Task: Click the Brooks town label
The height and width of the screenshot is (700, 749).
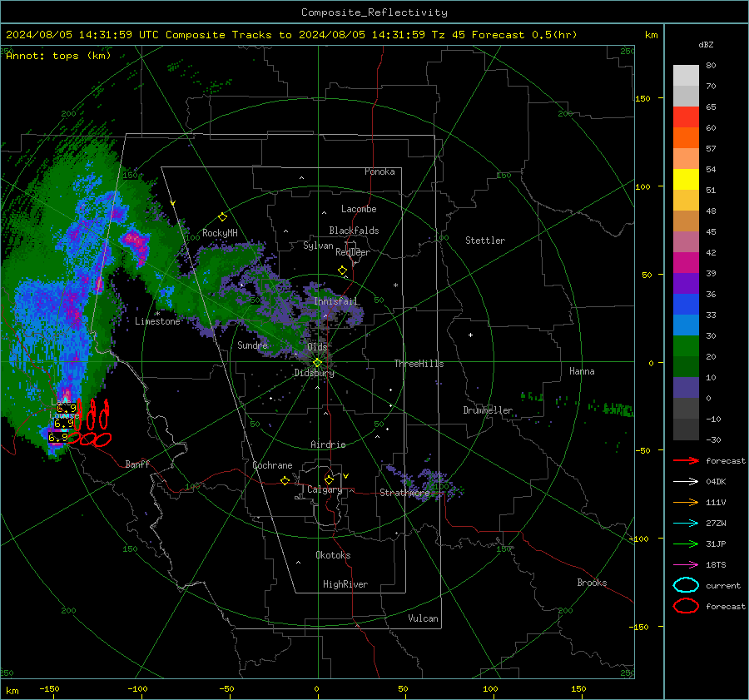Action: [x=592, y=583]
